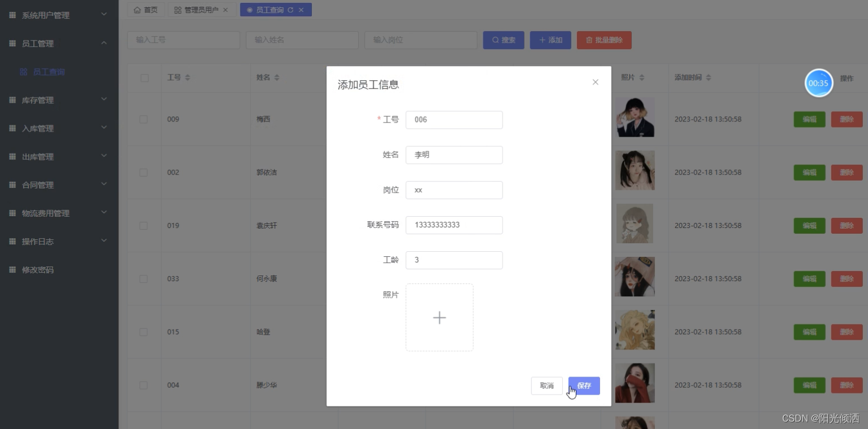This screenshot has width=868, height=429.
Task: Click 保存 to save employee info
Action: (x=584, y=386)
